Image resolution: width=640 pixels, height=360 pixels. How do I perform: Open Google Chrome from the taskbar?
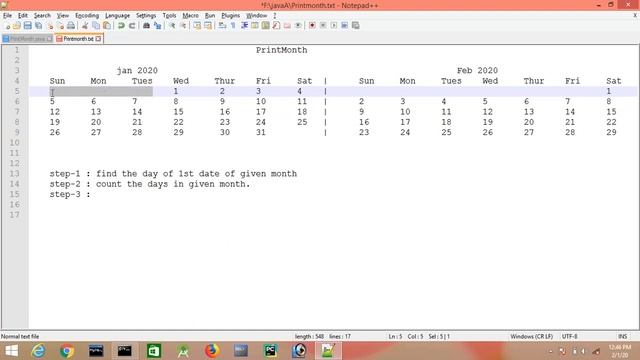pyautogui.click(x=67, y=351)
